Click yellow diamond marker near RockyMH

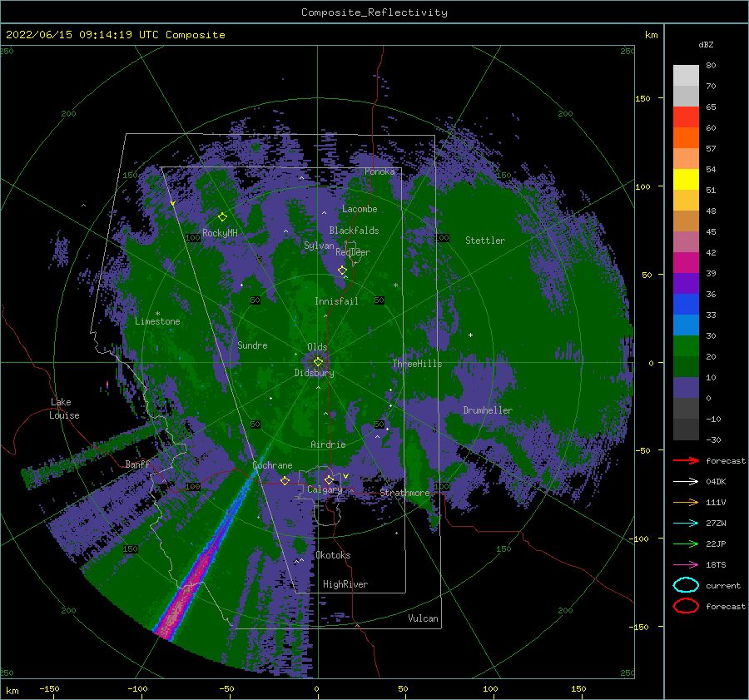click(222, 217)
